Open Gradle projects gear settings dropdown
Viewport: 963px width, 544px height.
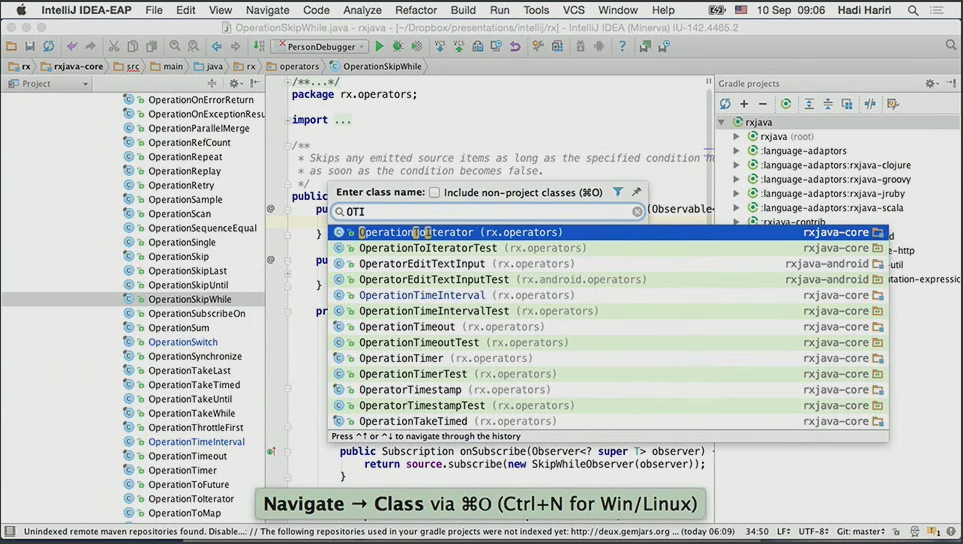(931, 84)
